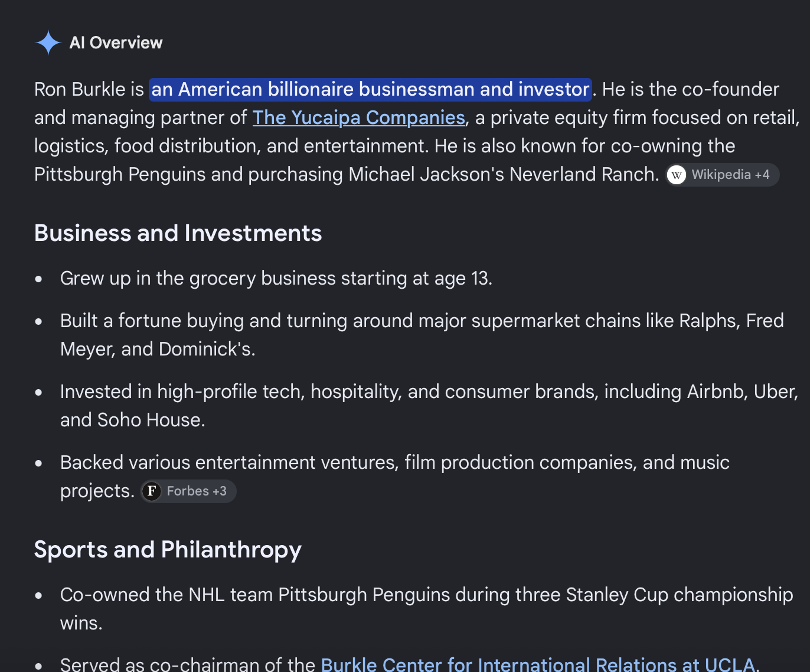This screenshot has height=672, width=810.
Task: Click the Neverland Ranch sentence text
Action: click(x=347, y=174)
